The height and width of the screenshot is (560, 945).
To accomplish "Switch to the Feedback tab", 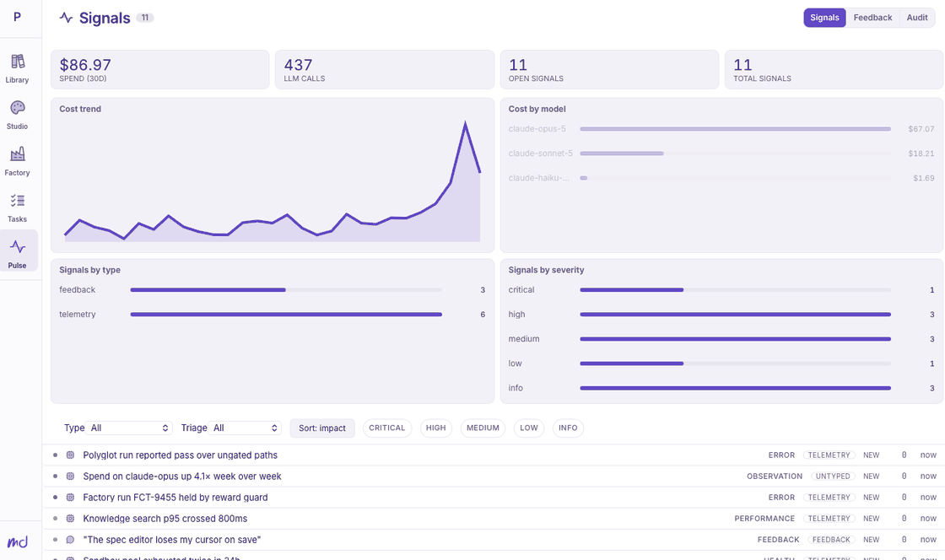I will (x=872, y=18).
